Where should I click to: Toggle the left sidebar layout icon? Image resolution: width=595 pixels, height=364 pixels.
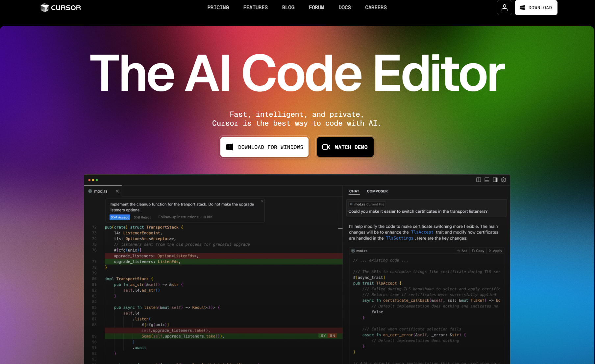click(x=479, y=180)
